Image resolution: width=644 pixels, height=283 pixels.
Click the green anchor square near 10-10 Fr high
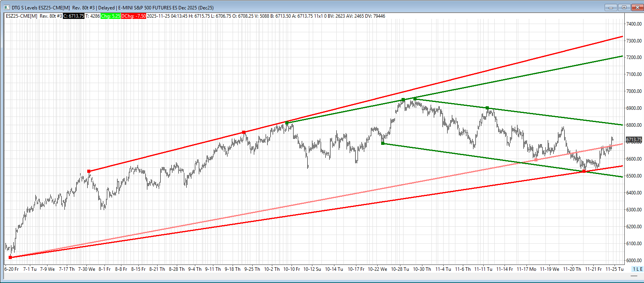click(287, 123)
